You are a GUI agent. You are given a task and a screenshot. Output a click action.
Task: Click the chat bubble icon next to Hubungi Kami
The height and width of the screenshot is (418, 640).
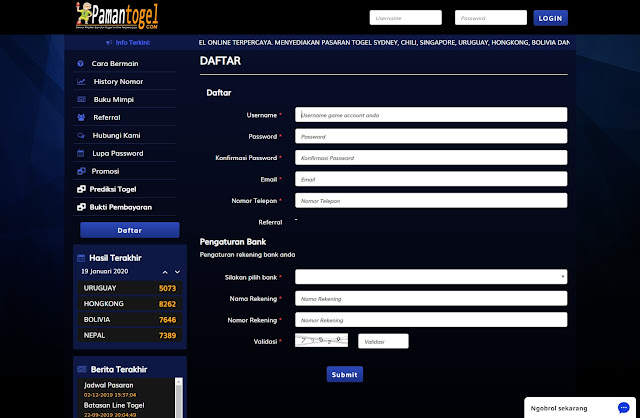point(81,136)
